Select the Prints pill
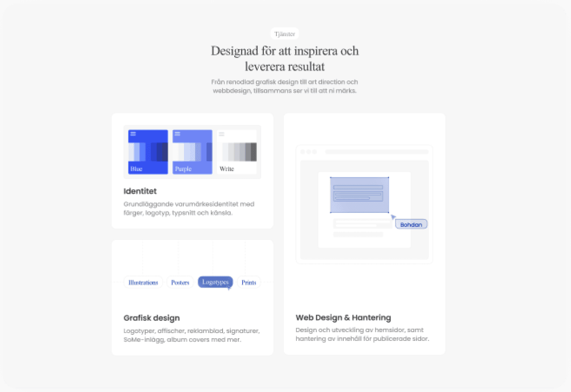This screenshot has height=392, width=571. [x=249, y=282]
